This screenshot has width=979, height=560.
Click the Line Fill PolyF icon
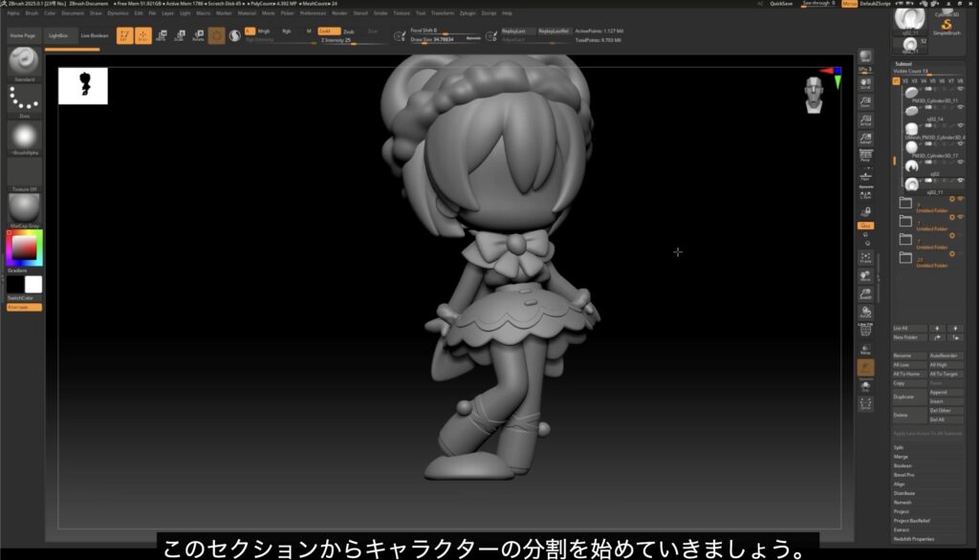coord(865,330)
